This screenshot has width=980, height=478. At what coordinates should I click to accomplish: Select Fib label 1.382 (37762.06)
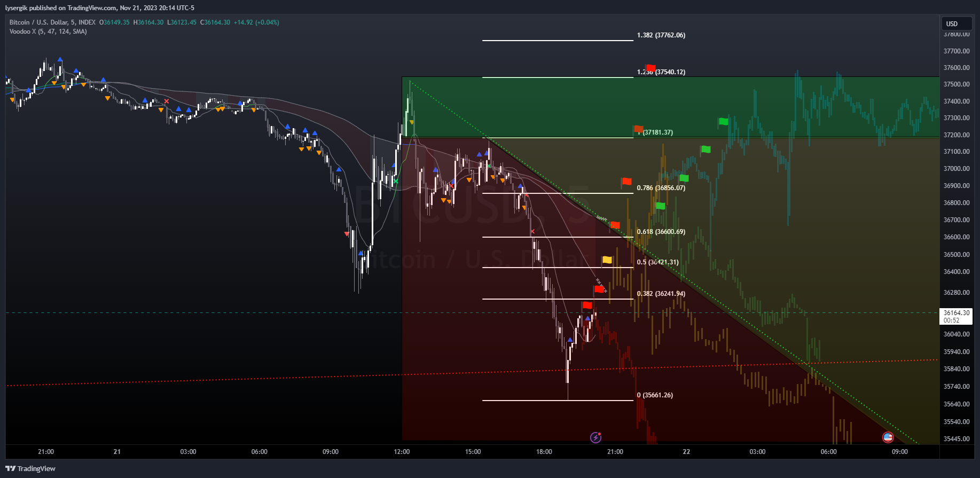[x=661, y=35]
